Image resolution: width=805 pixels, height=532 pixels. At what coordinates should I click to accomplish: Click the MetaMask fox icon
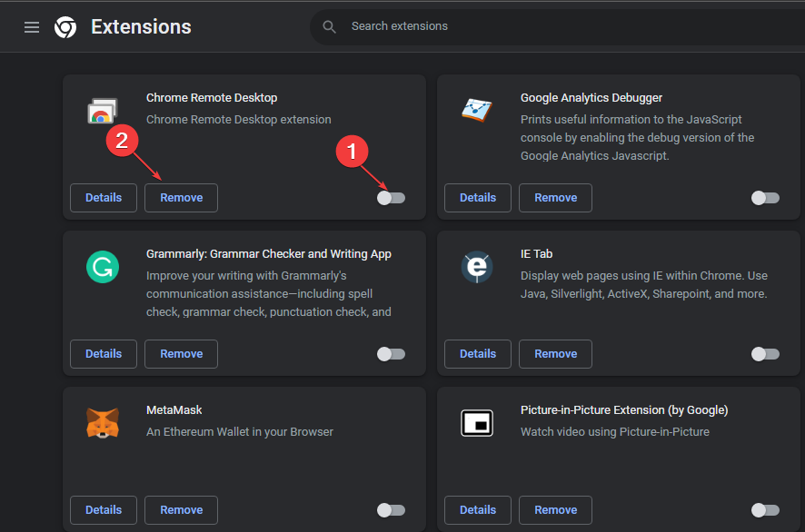tap(102, 423)
